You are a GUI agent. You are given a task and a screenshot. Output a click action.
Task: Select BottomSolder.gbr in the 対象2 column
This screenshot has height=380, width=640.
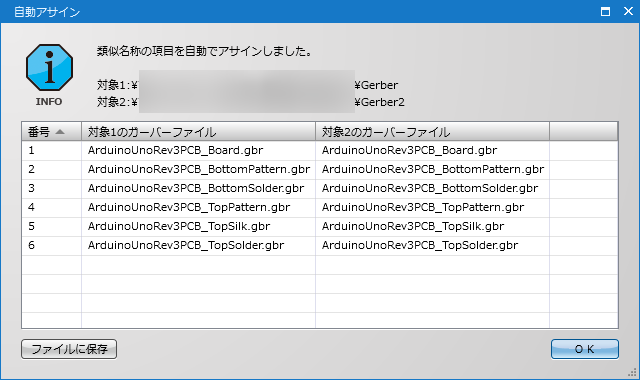coord(430,188)
